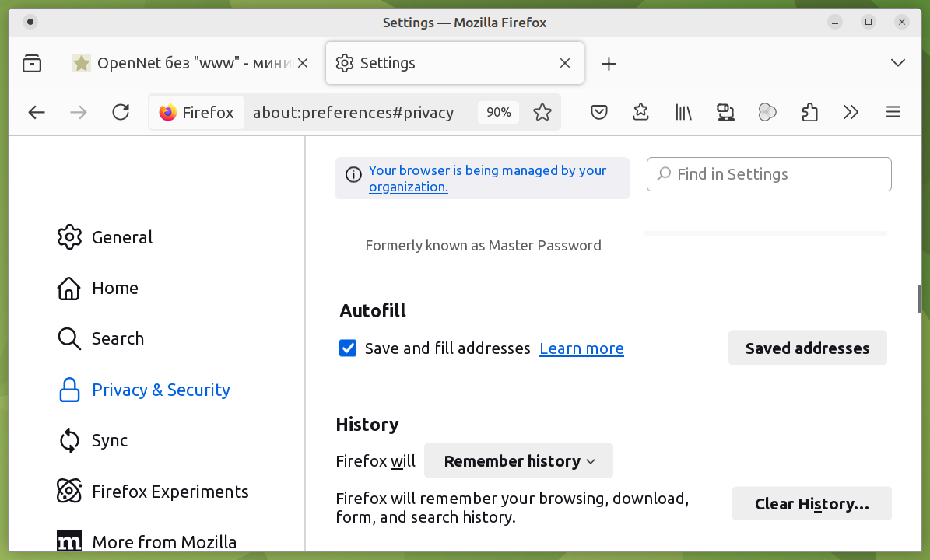Show more tools overflow chevron
Viewport: 930px width, 560px height.
[851, 113]
